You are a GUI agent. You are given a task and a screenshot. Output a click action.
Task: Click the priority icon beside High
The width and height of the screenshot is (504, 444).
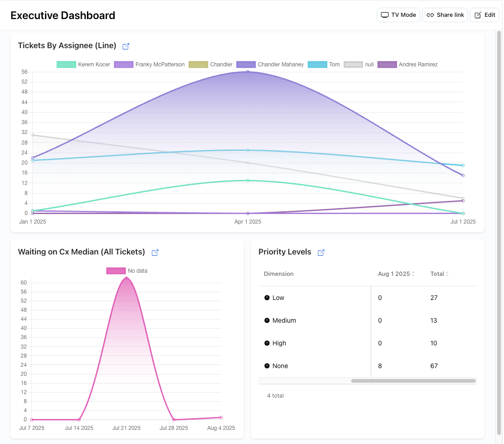[267, 343]
